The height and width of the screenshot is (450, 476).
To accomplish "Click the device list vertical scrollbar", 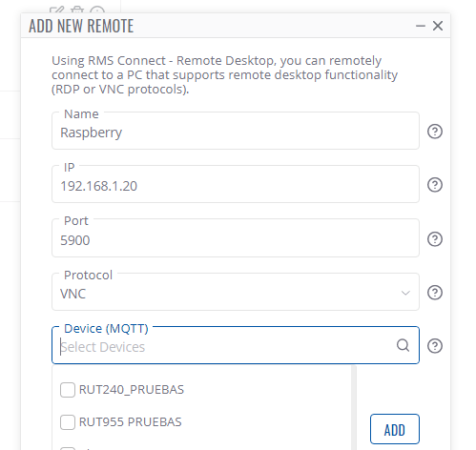I will coord(354,408).
